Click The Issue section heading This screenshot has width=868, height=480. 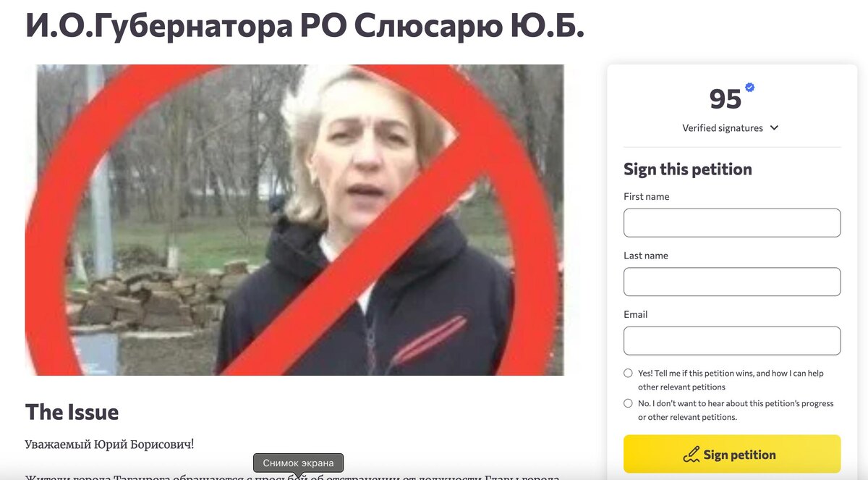click(x=72, y=412)
